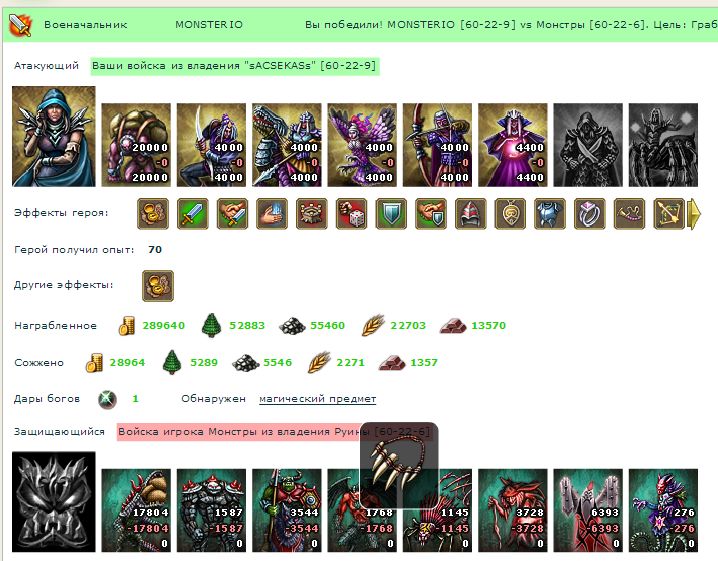Expand hero effects with the yellow arrow
The height and width of the screenshot is (561, 718).
click(x=695, y=213)
